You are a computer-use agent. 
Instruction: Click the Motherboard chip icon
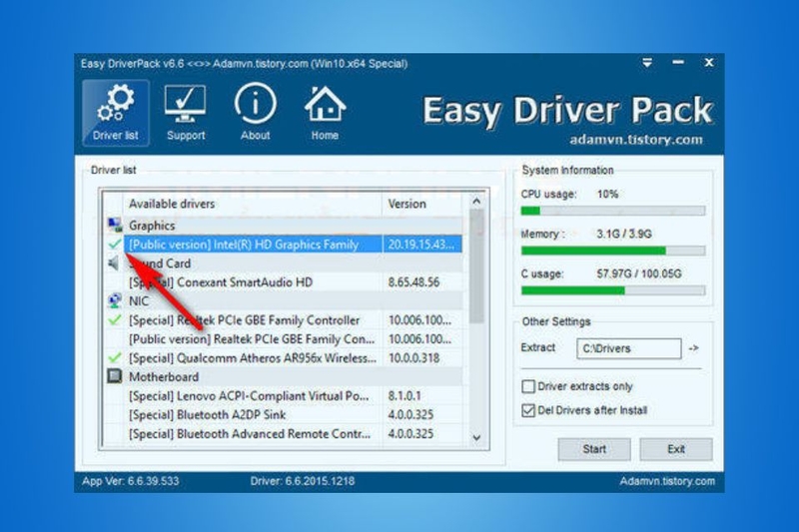[115, 376]
